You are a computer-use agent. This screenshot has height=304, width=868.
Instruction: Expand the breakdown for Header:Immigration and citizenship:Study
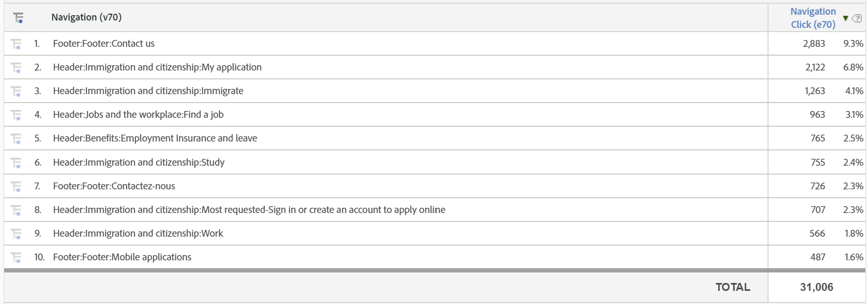click(x=16, y=161)
